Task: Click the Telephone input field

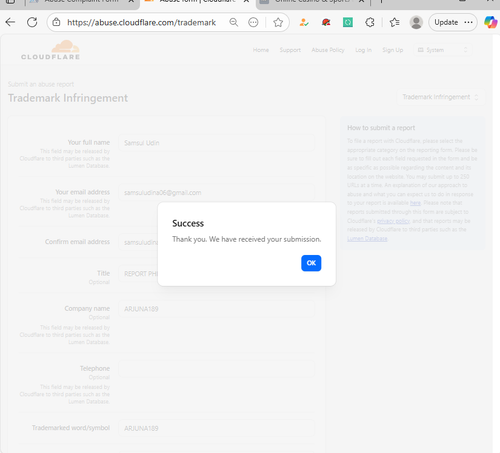Action: 216,369
